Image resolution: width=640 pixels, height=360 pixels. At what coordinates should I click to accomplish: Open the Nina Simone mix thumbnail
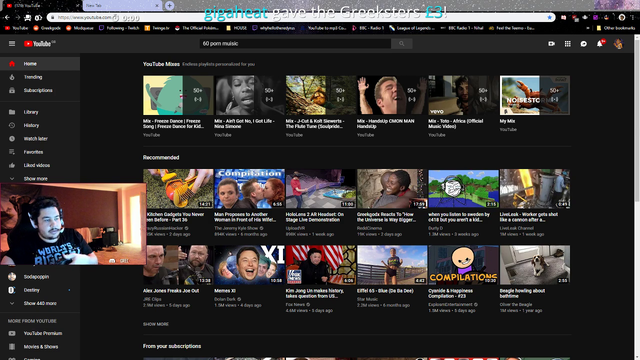pyautogui.click(x=249, y=95)
